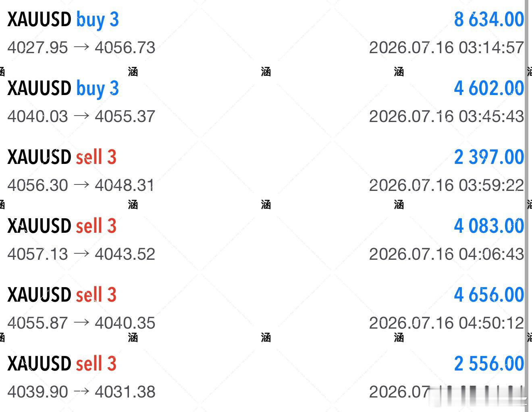This screenshot has width=532, height=412.
Task: Tap the 'XAUUSD sell 3' title above 4057.13
Action: pos(62,226)
